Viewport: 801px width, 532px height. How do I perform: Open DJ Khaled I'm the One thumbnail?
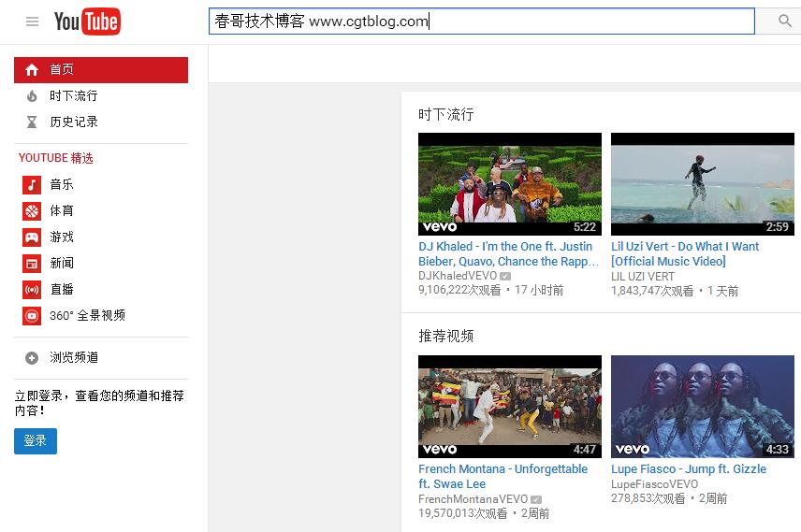tap(510, 184)
